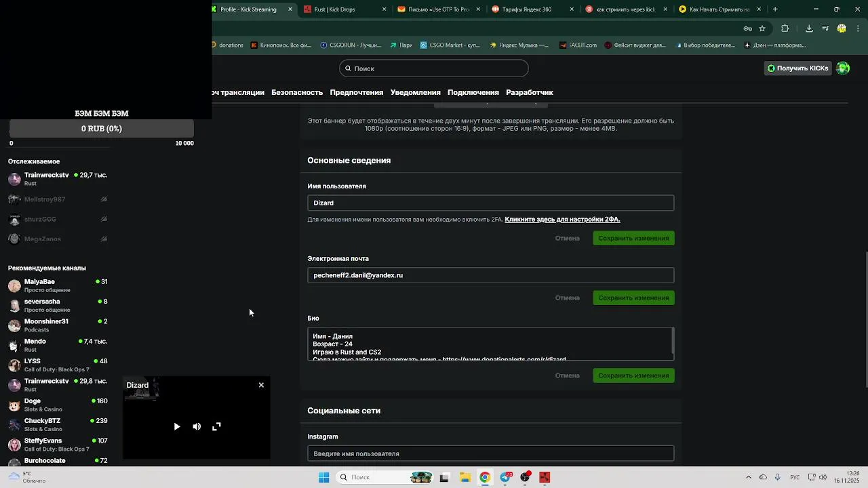Cancel changes under the username field
Screen dimensions: 868x488
pos(568,238)
